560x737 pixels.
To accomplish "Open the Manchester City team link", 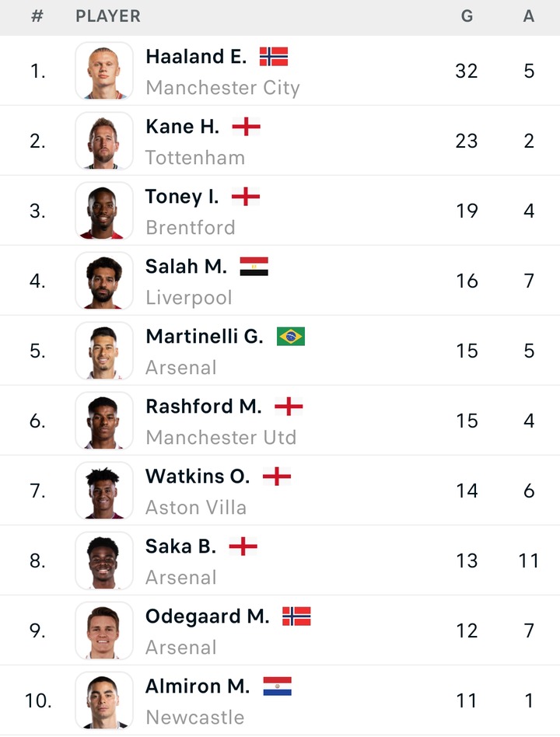I will pyautogui.click(x=222, y=88).
